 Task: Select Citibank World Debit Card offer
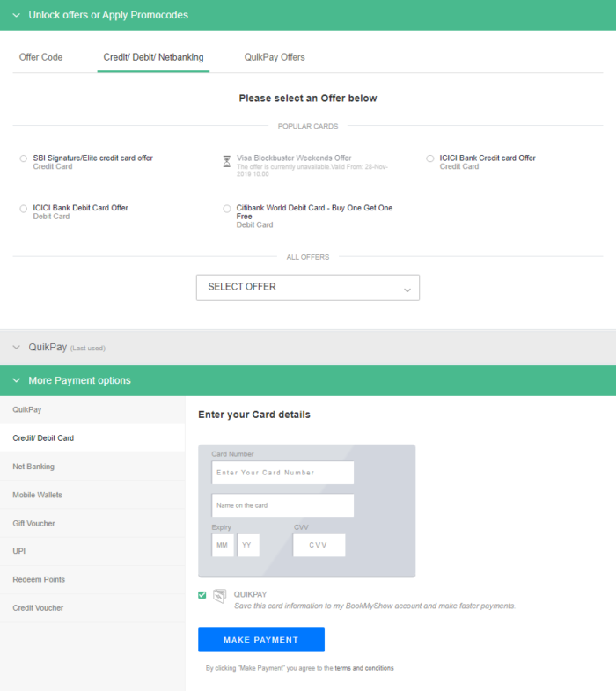point(227,209)
